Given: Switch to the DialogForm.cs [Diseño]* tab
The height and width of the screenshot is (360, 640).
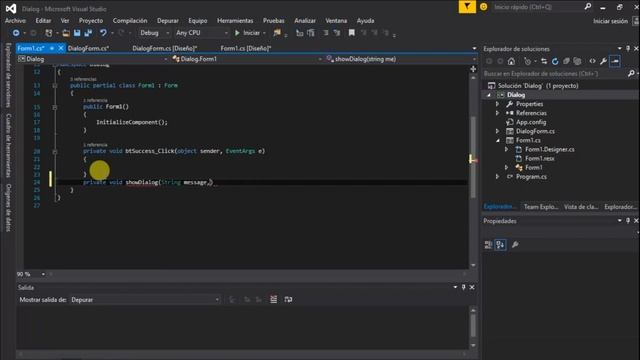Looking at the screenshot, I should [x=164, y=48].
